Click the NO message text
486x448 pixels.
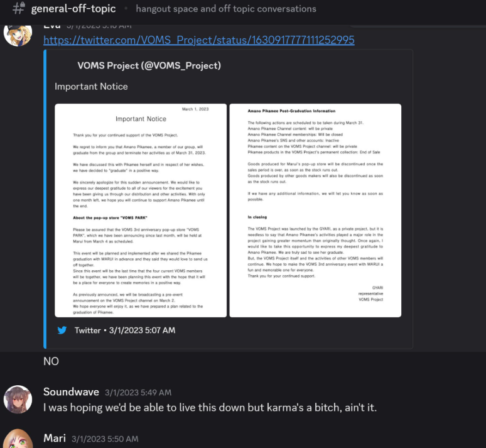[x=51, y=361]
